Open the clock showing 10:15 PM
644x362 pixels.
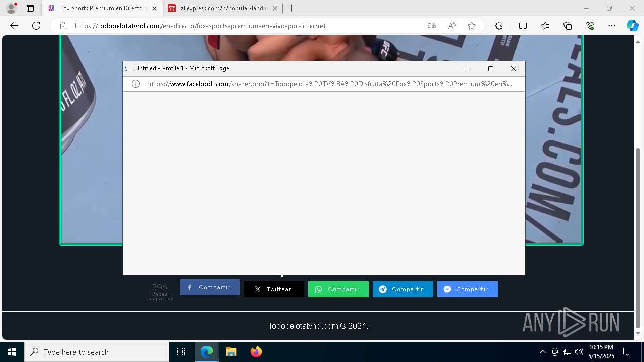[x=601, y=352]
